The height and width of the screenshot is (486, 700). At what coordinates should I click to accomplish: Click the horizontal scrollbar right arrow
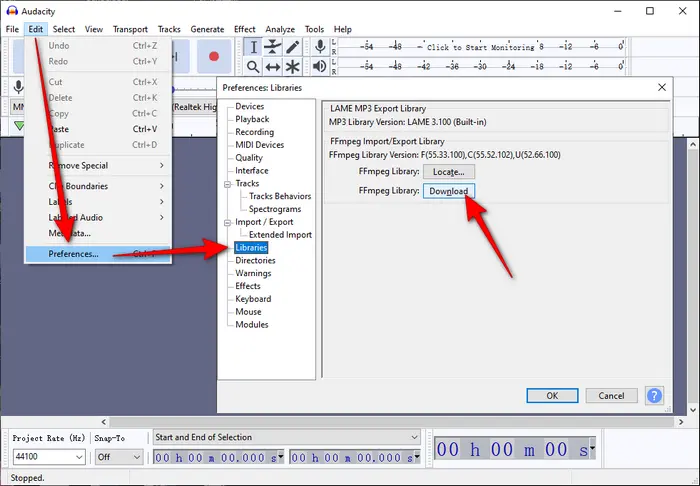pos(681,422)
